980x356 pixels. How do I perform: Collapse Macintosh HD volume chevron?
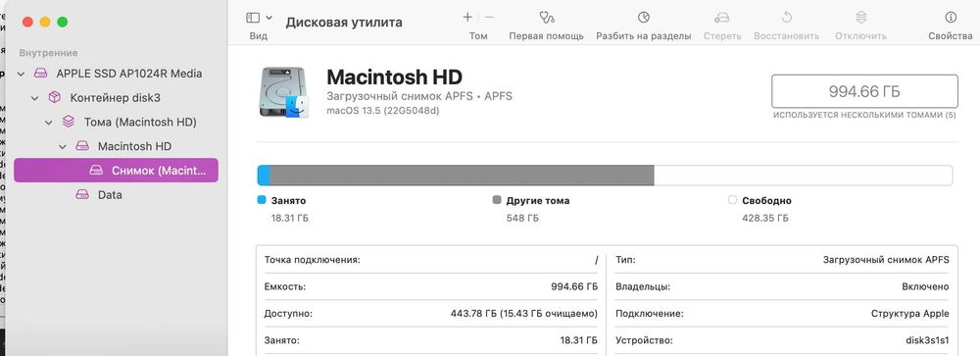[63, 146]
